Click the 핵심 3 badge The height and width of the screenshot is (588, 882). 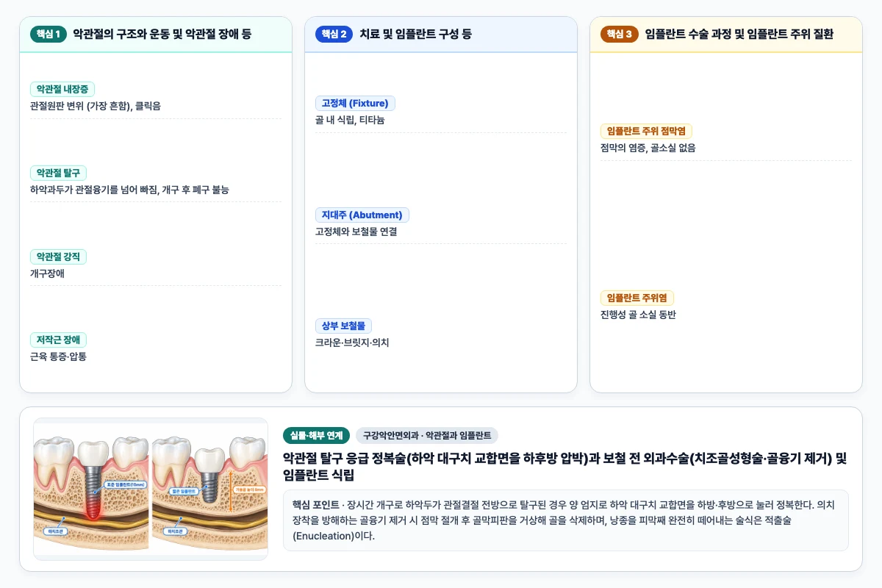coord(620,34)
